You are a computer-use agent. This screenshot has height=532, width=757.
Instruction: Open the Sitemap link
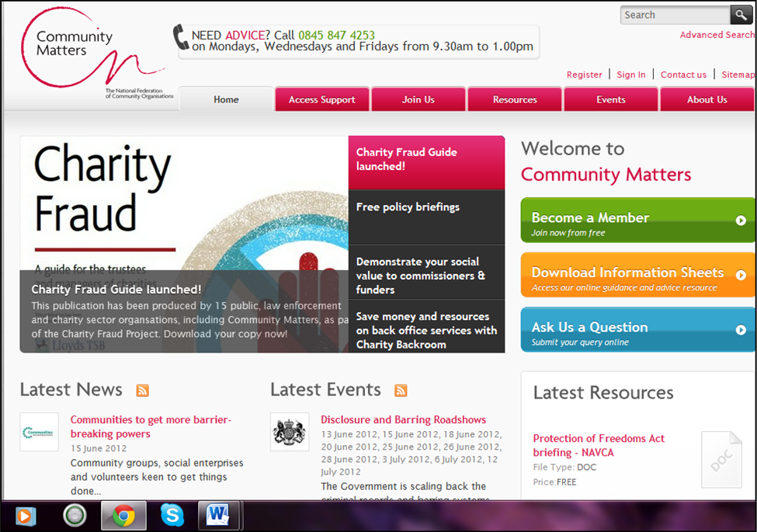(738, 75)
